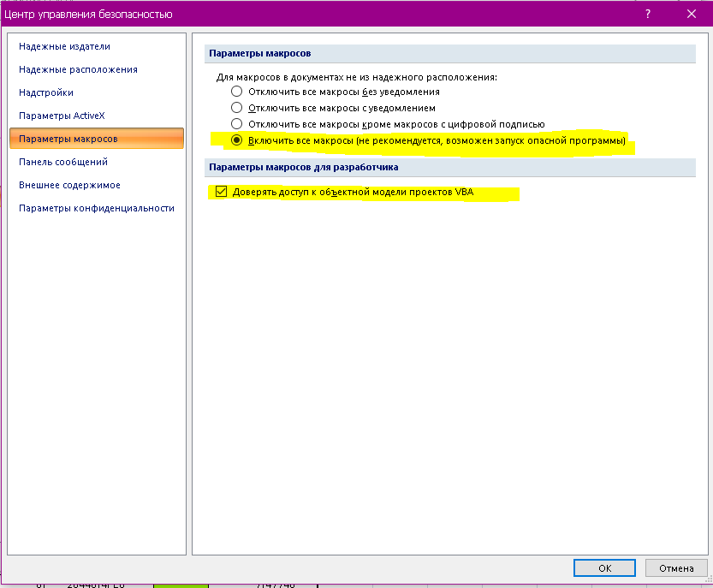Confirm settings with the OK button
The image size is (713, 588).
click(x=604, y=568)
